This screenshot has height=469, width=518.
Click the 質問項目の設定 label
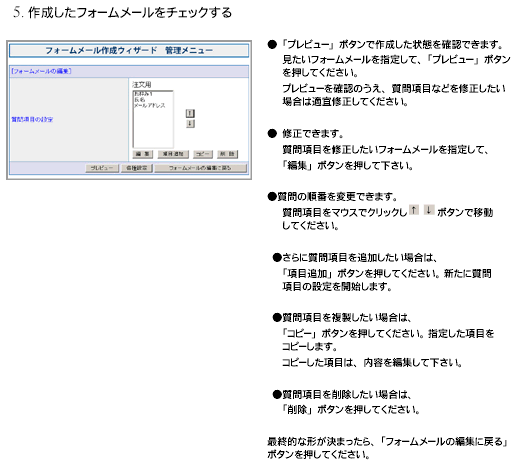pyautogui.click(x=32, y=119)
